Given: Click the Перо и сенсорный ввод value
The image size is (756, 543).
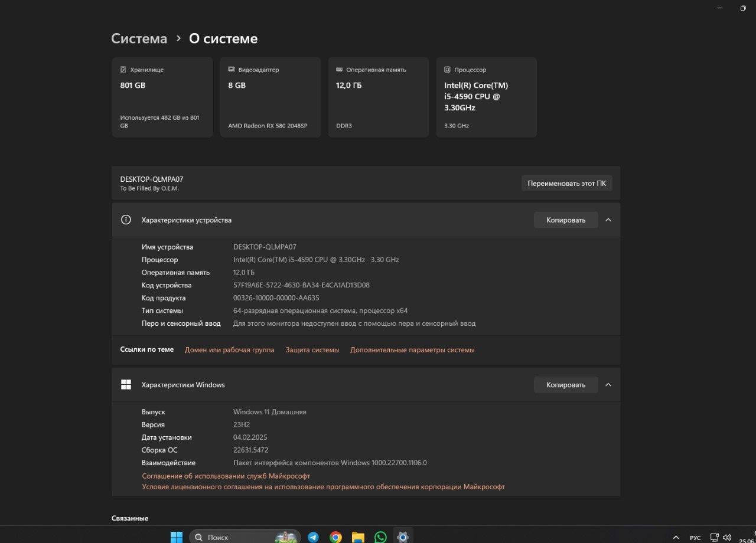Looking at the screenshot, I should coord(354,323).
